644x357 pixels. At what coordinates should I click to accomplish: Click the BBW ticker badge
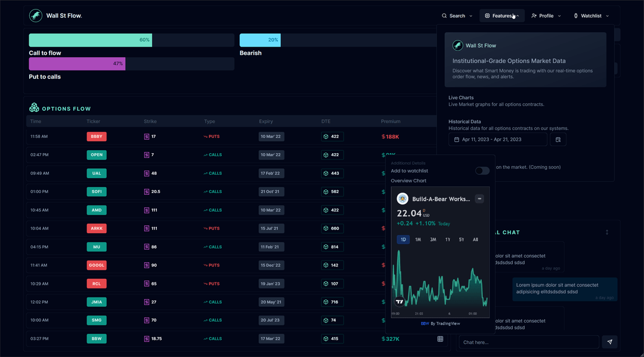click(97, 339)
